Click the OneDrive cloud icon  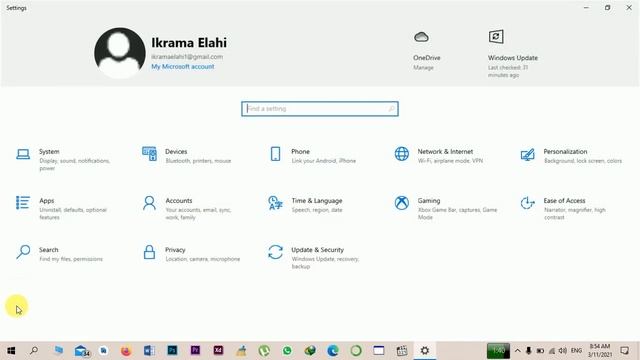click(x=421, y=37)
